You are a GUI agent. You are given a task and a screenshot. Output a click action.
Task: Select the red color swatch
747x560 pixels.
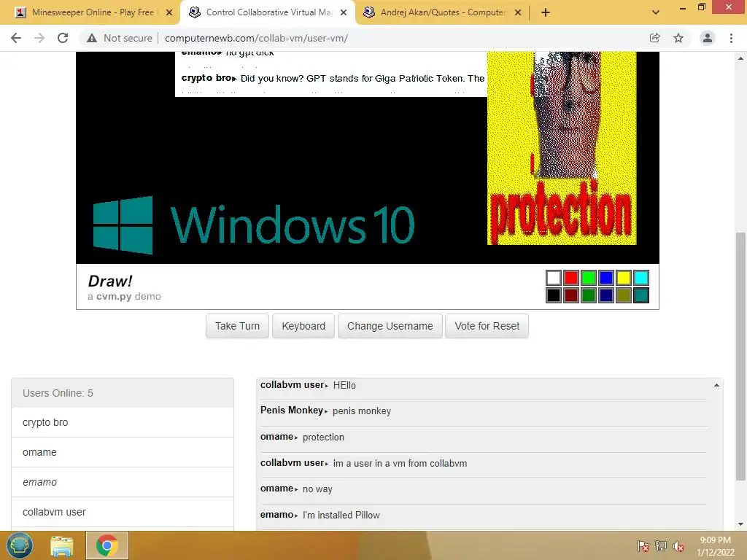pyautogui.click(x=571, y=278)
